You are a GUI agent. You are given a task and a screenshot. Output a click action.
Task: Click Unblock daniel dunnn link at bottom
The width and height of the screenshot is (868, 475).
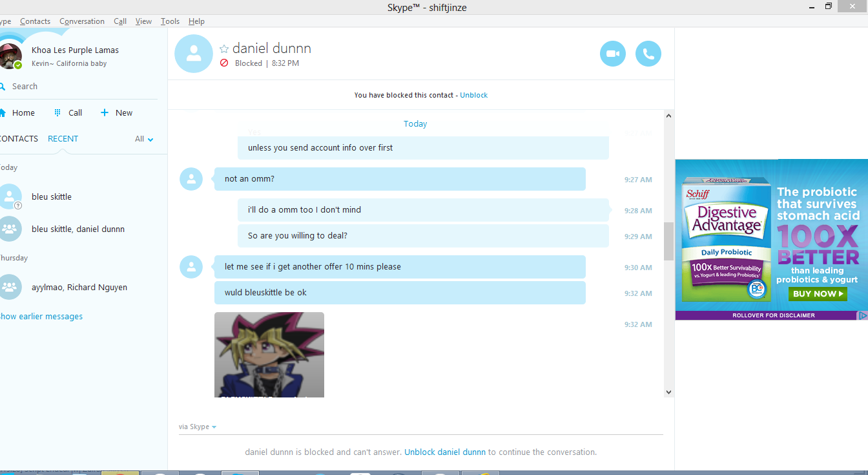pos(445,452)
